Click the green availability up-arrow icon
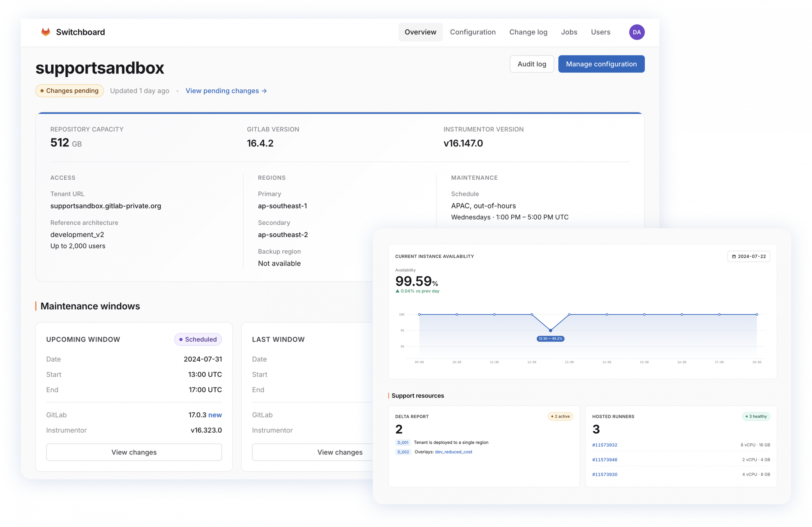 pos(397,291)
